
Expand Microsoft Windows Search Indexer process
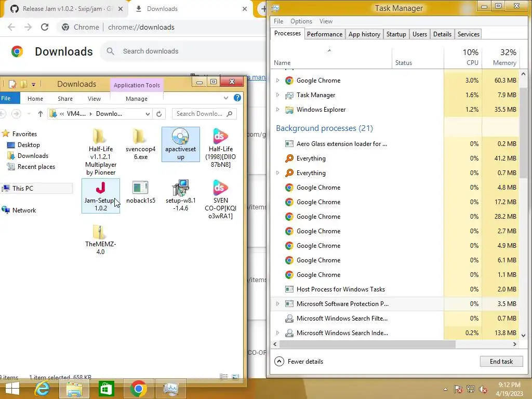tap(277, 333)
